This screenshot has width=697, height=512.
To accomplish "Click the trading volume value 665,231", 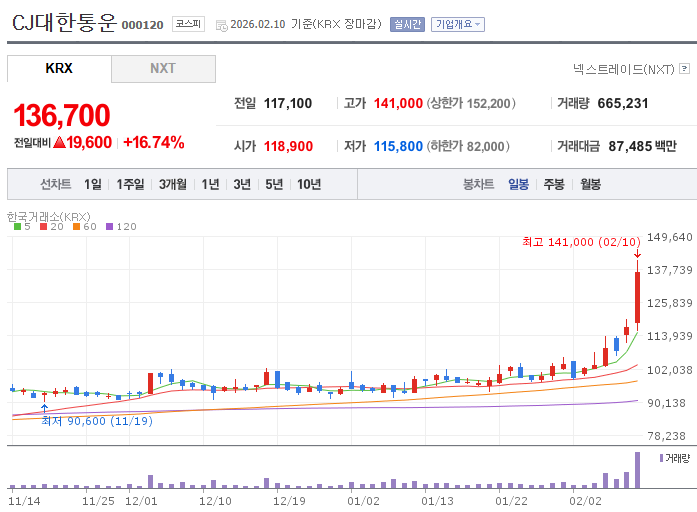I will [x=623, y=103].
